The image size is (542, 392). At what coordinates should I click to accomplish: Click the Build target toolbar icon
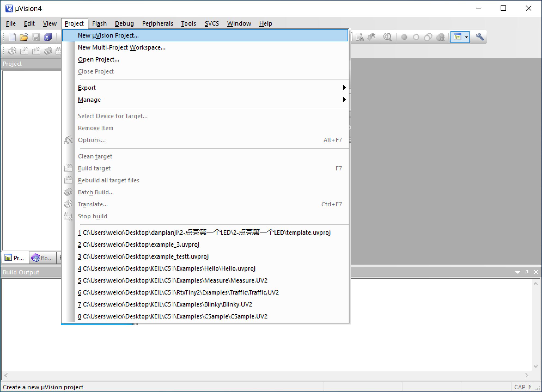pyautogui.click(x=24, y=51)
